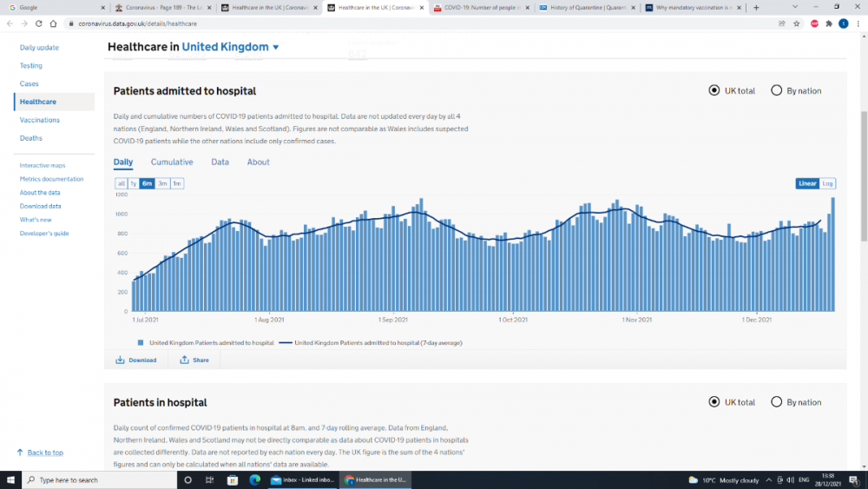Select By nation for Patients admitted to hospital
This screenshot has height=489, width=868.
coord(777,90)
